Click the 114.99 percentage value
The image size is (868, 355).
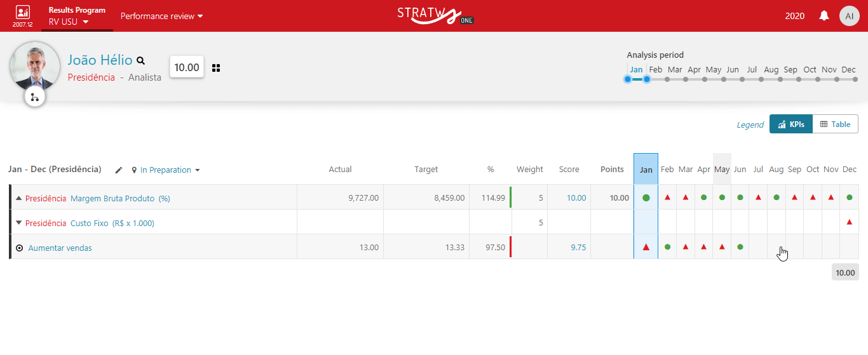[493, 198]
